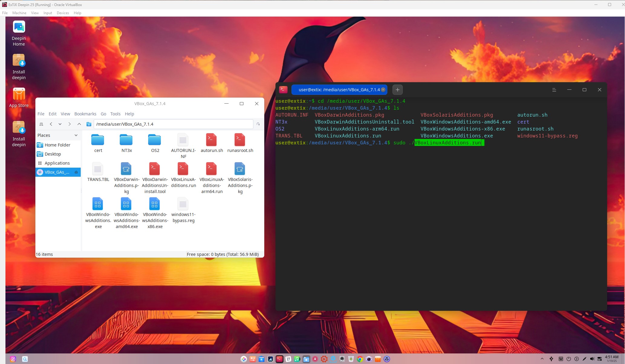Open the volume tray icon
The width and height of the screenshot is (625, 364).
592,359
